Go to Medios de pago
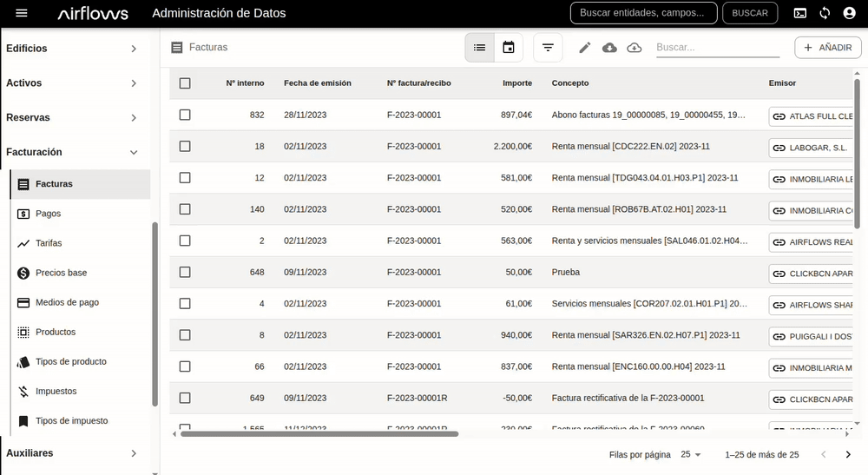The width and height of the screenshot is (868, 475). (67, 302)
